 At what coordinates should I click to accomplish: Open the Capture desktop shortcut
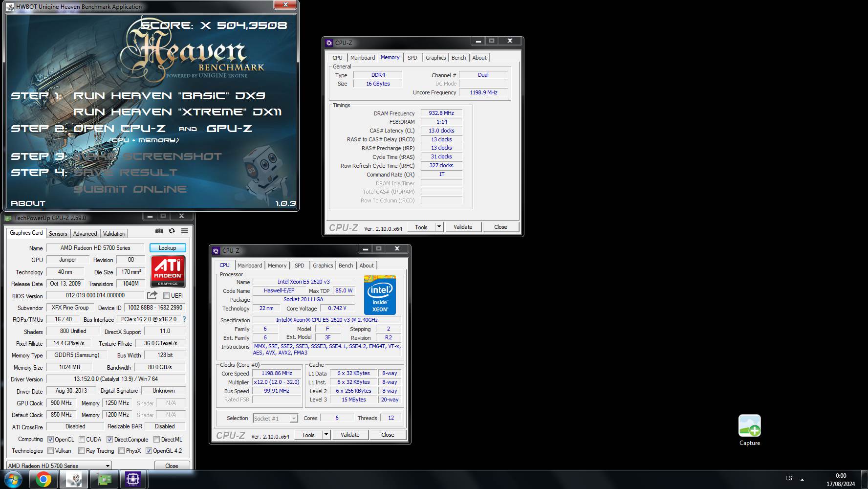coord(749,430)
